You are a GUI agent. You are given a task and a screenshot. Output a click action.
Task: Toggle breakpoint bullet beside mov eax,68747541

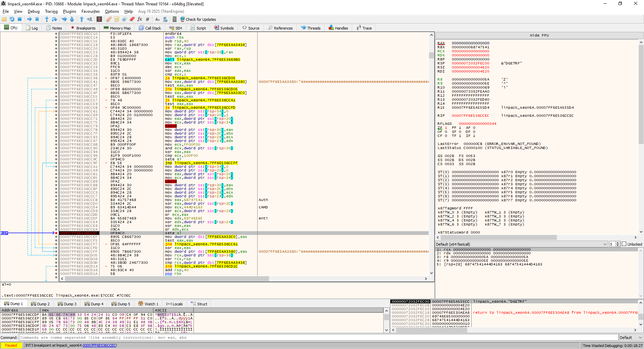tap(56, 200)
